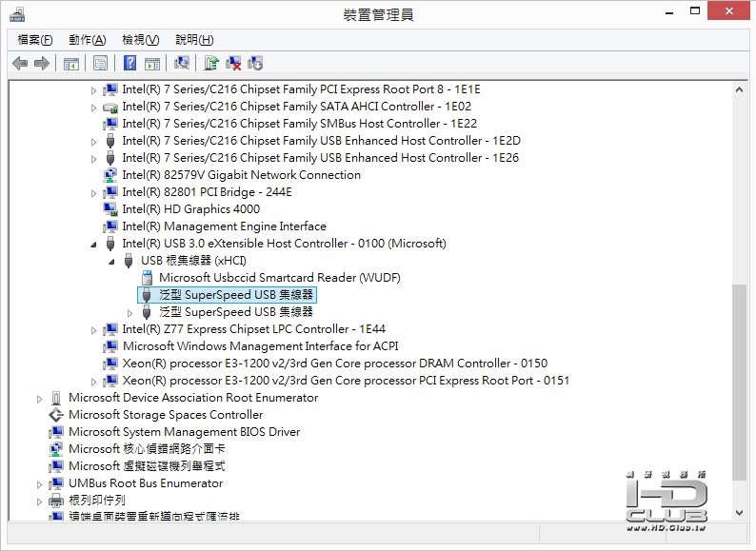Expand Z77 Express Chipset LPC Controller node
Screen dimensions: 756x551
pyautogui.click(x=93, y=330)
